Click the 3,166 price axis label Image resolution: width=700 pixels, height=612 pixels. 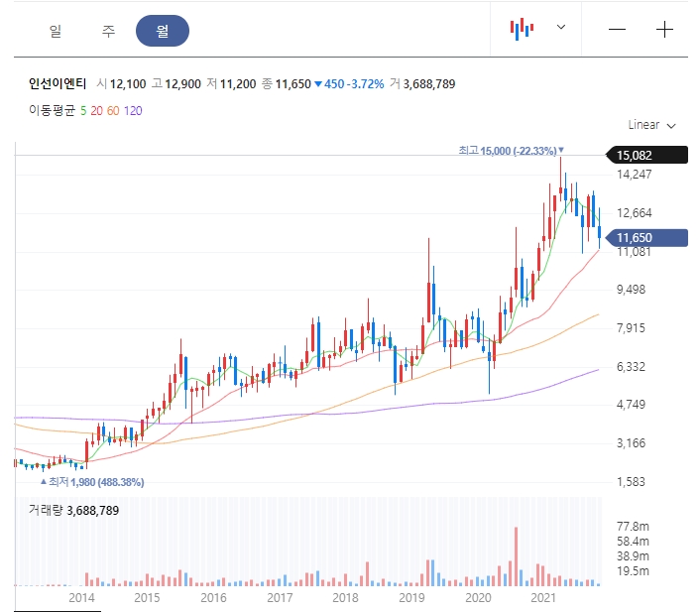pos(631,443)
